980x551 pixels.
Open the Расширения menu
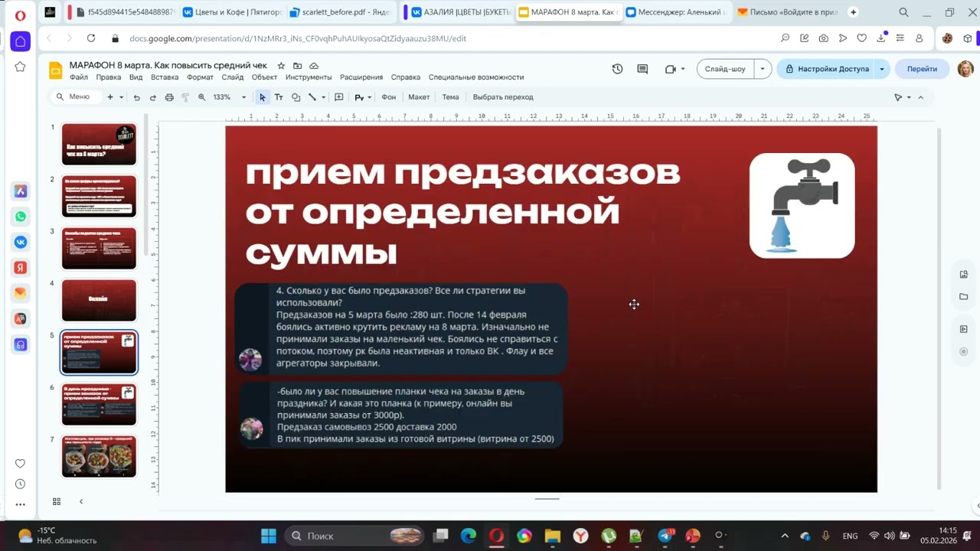[361, 77]
